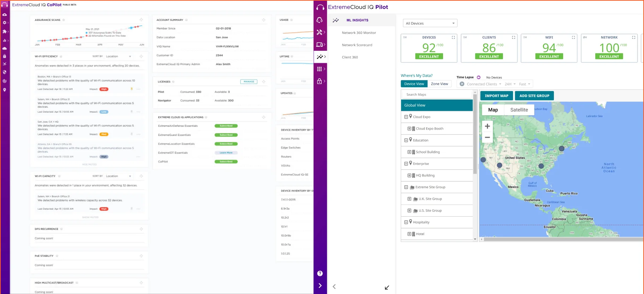Pin the Boston Branch Office 13 anomaly

coord(132,89)
